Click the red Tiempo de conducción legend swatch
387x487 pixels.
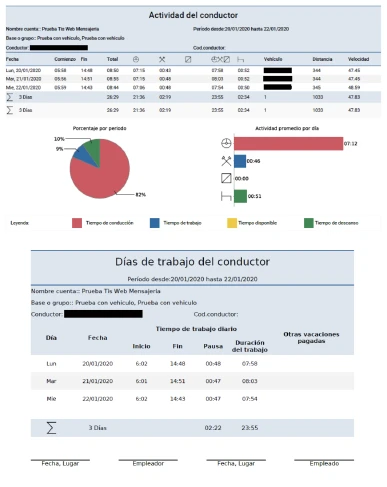[x=77, y=223]
